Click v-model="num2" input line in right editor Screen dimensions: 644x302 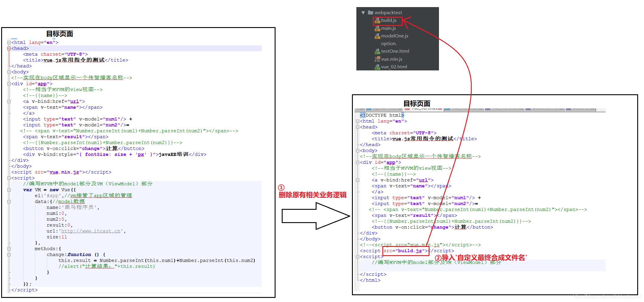pos(425,204)
